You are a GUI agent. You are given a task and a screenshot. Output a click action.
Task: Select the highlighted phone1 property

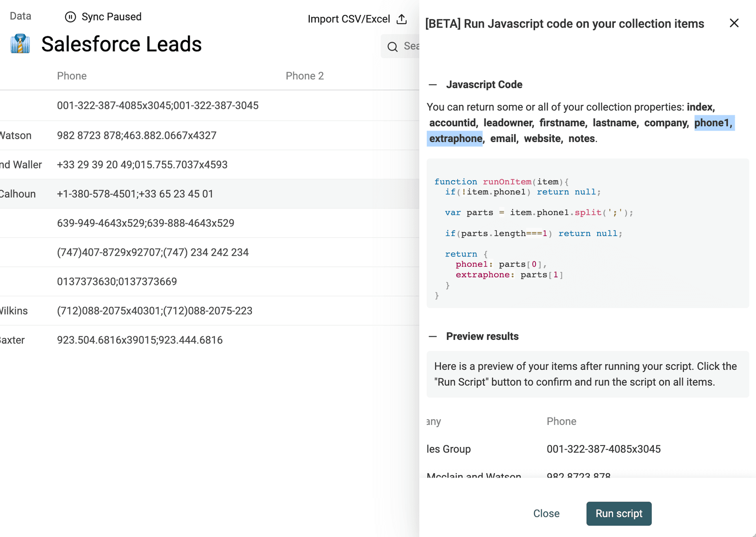click(713, 123)
